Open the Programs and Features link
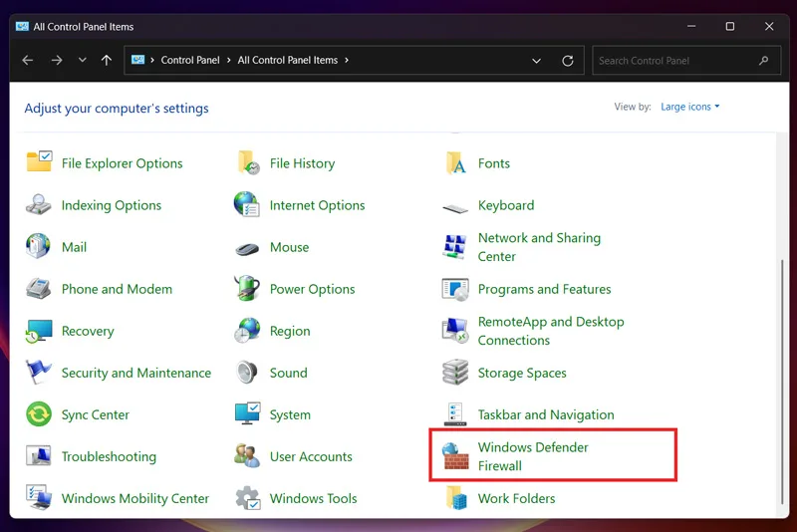This screenshot has height=532, width=797. [x=544, y=289]
